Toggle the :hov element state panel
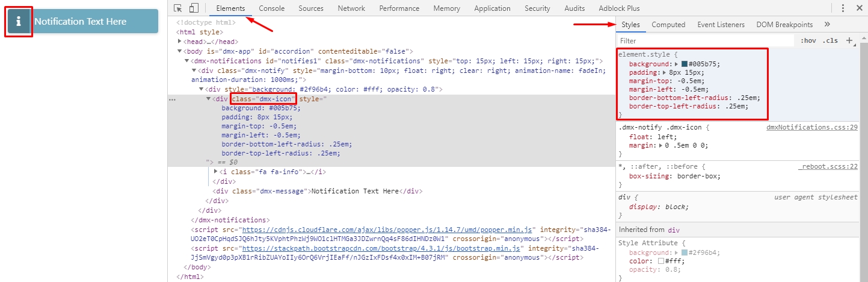Screen dimensions: 868x282 click(808, 41)
